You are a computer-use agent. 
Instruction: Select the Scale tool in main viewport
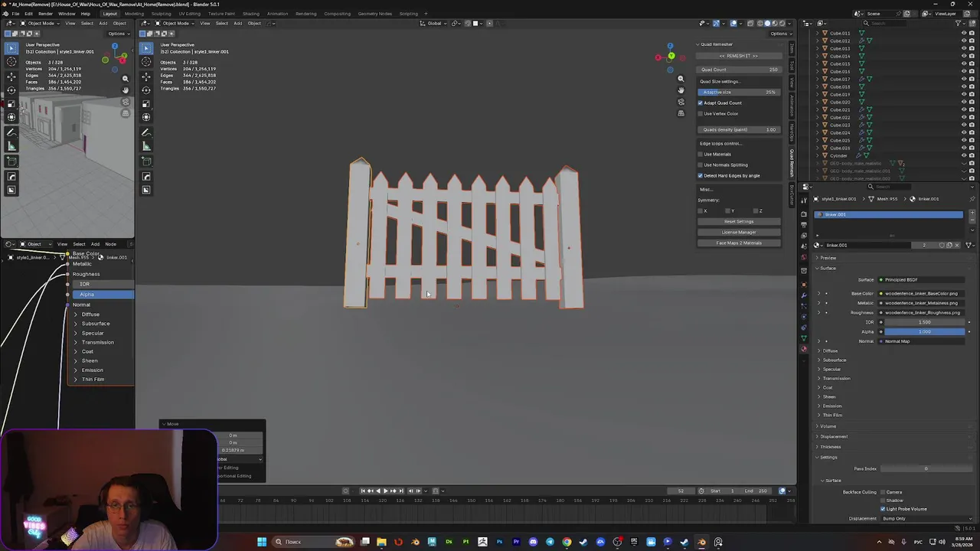[x=146, y=103]
